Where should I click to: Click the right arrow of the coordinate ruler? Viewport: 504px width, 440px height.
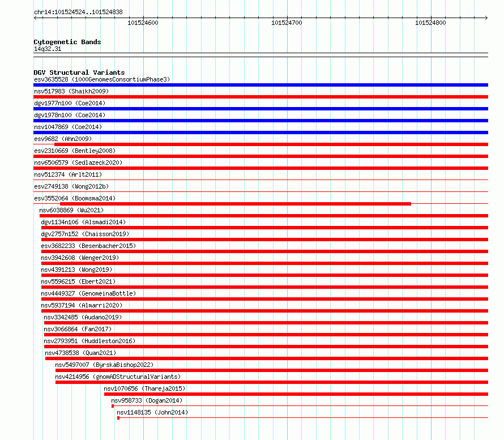(x=486, y=18)
